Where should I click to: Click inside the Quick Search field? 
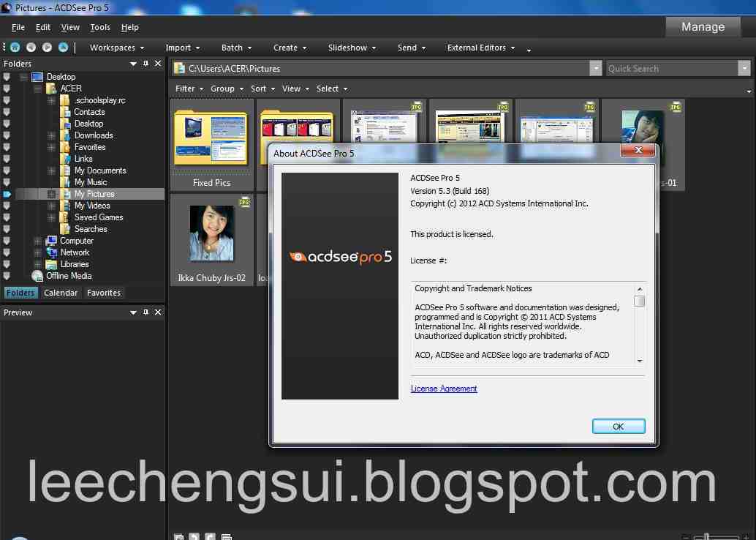(671, 69)
